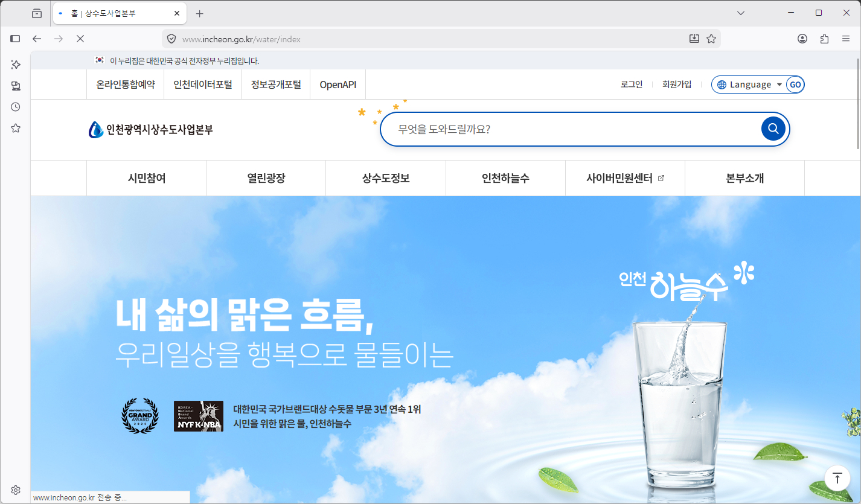Open the list all tabs chevron
Screen dimensions: 861x504
click(x=741, y=13)
